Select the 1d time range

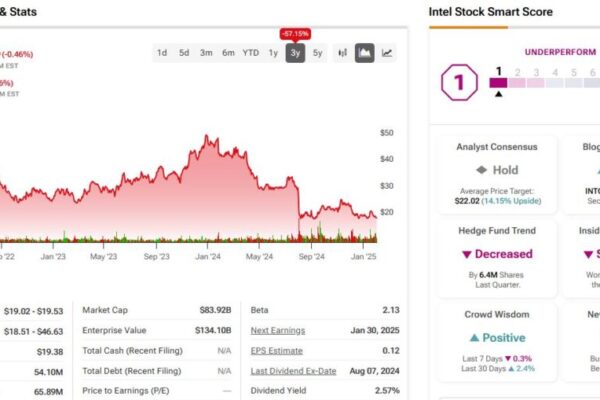162,53
